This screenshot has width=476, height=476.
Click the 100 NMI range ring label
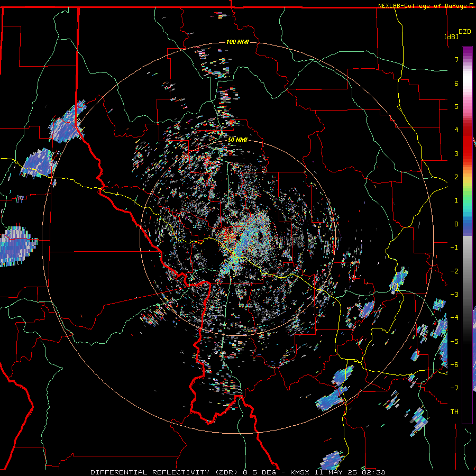(237, 42)
